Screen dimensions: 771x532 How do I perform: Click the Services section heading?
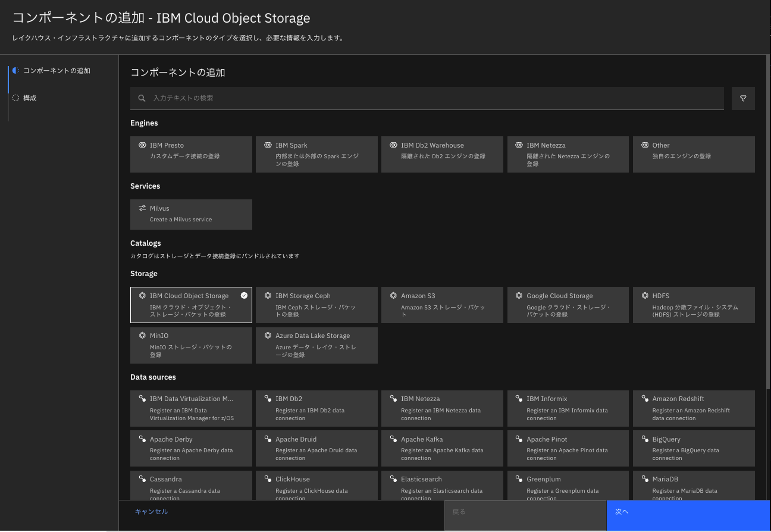[145, 186]
